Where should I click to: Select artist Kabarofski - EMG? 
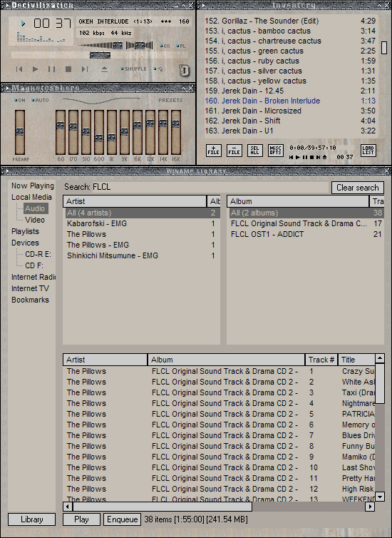click(x=141, y=224)
